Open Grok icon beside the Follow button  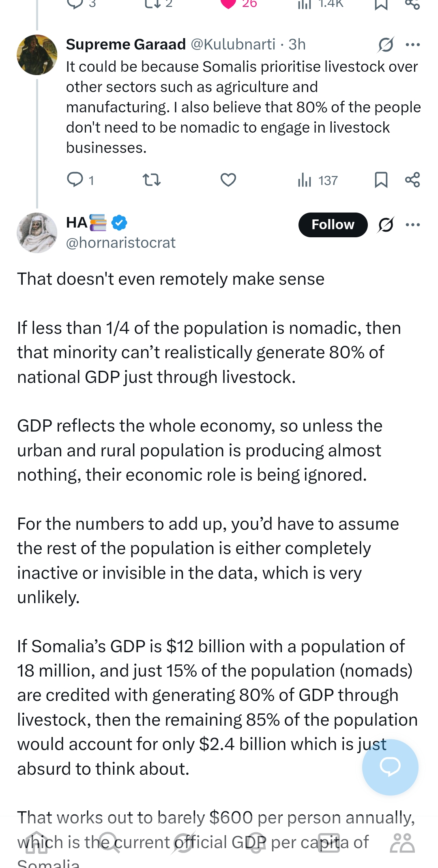(x=386, y=225)
